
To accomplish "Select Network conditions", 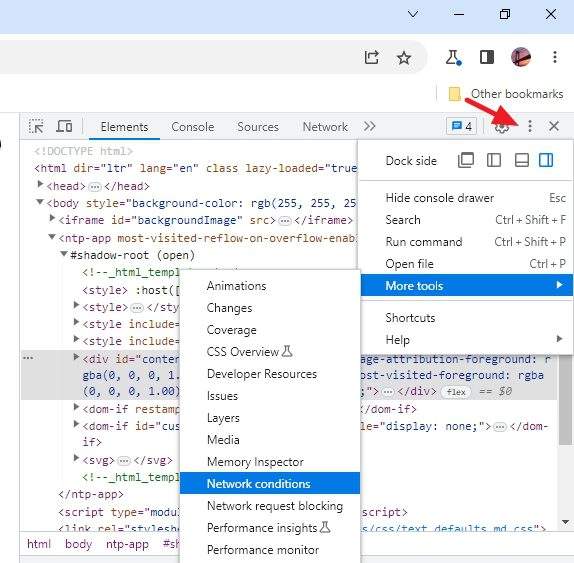I will point(270,483).
